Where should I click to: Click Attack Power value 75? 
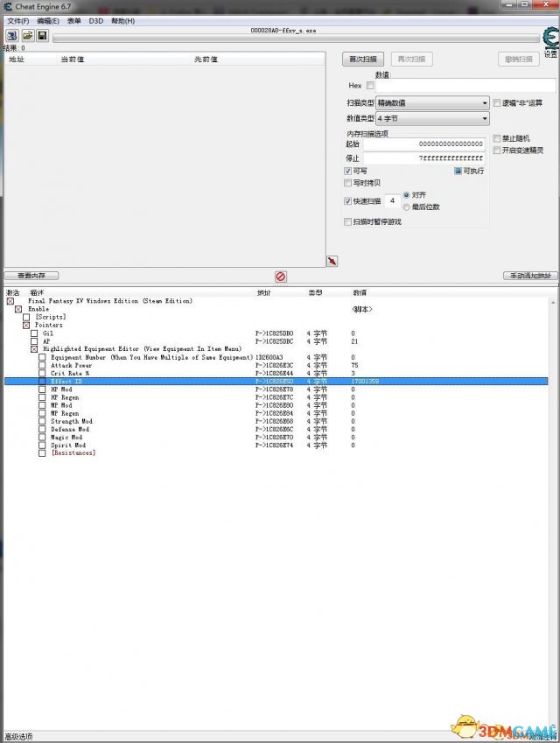pos(355,365)
